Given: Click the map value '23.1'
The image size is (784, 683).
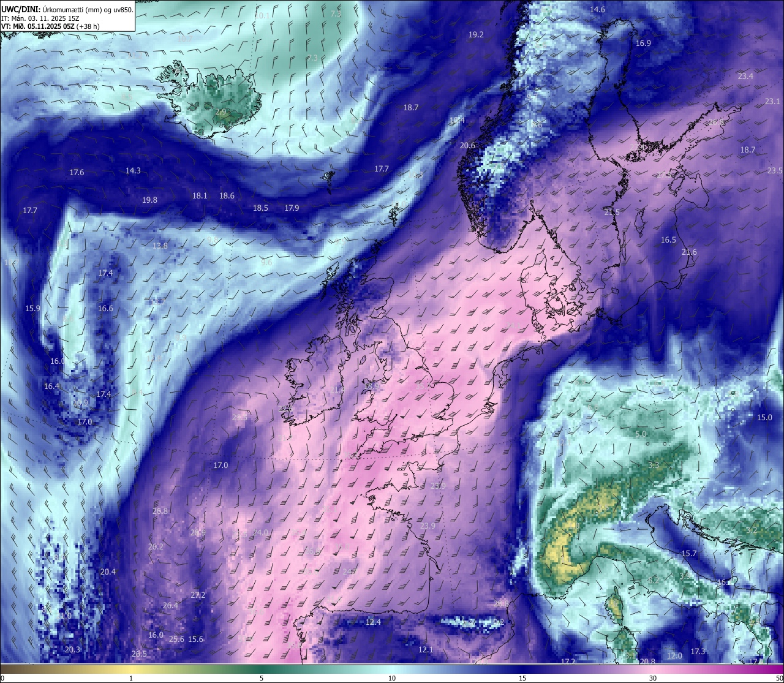Looking at the screenshot, I should [x=772, y=101].
